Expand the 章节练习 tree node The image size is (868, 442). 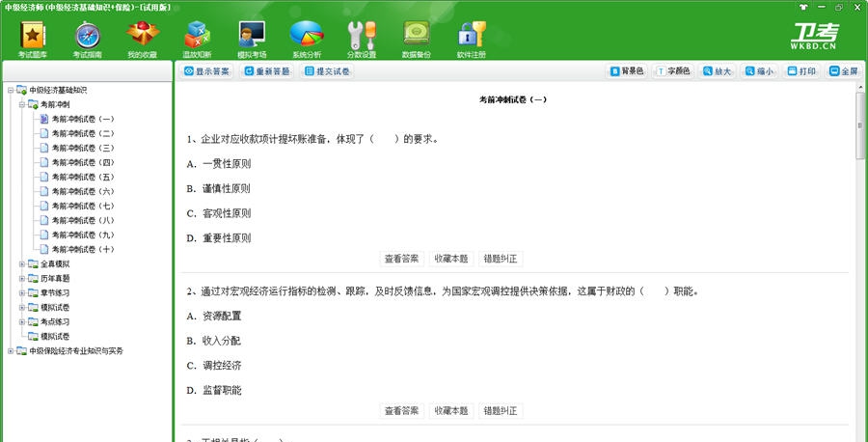pyautogui.click(x=21, y=292)
